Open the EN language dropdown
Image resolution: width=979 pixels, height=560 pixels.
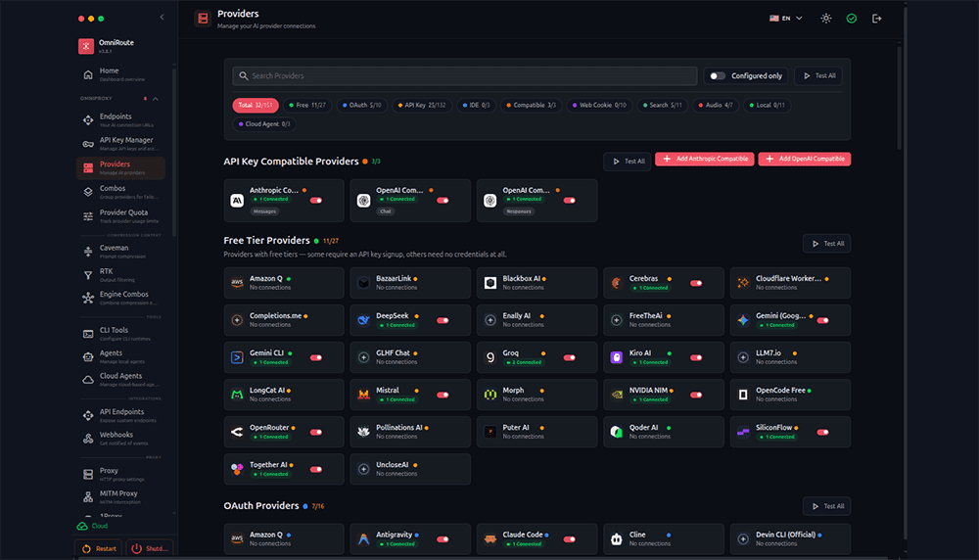tap(785, 18)
